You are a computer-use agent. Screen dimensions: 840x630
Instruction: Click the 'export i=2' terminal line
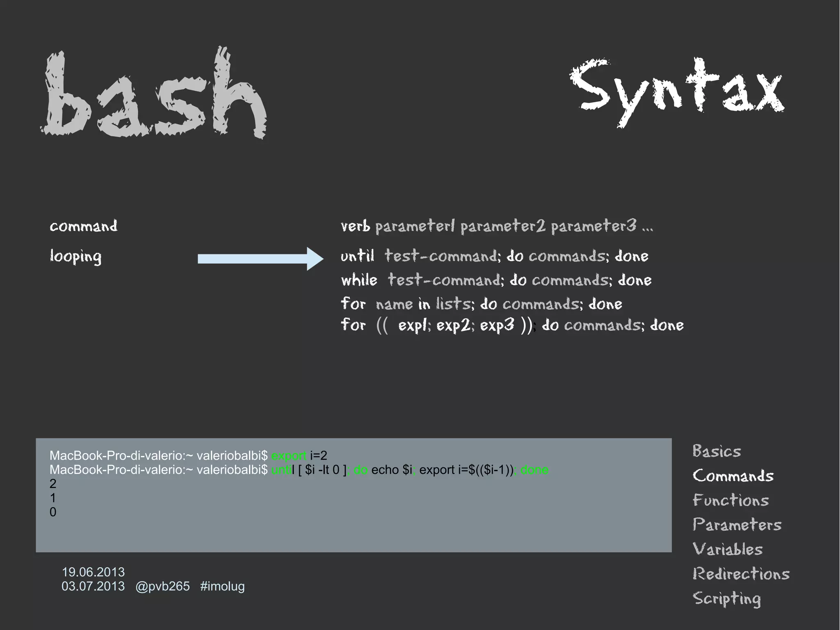(188, 456)
